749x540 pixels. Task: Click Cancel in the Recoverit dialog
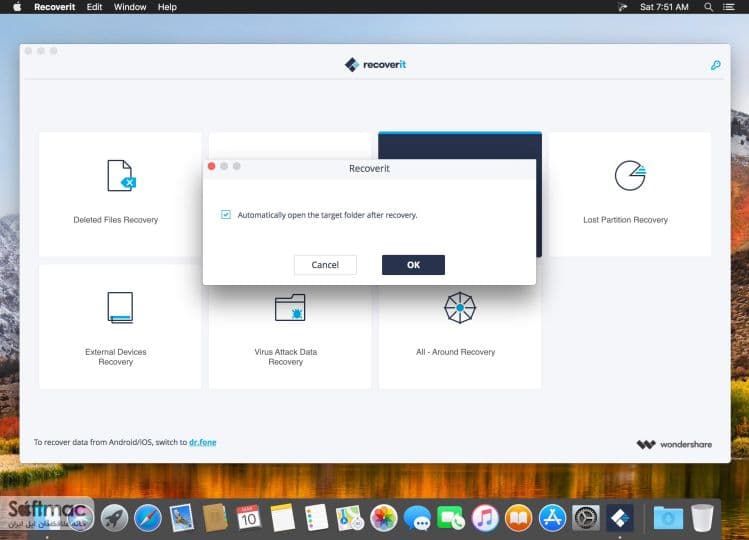pos(325,265)
